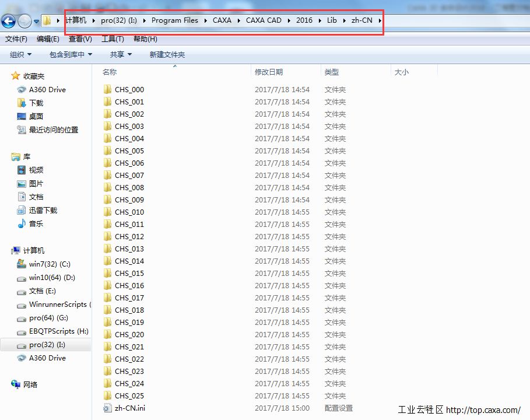Open the 组织 dropdown
Viewport: 530px width, 420px height.
[20, 54]
